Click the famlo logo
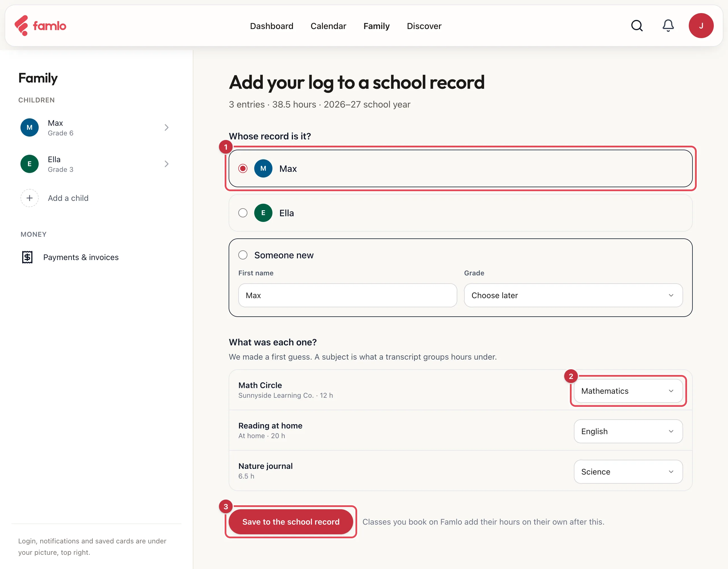Viewport: 728px width, 569px height. pyautogui.click(x=40, y=26)
